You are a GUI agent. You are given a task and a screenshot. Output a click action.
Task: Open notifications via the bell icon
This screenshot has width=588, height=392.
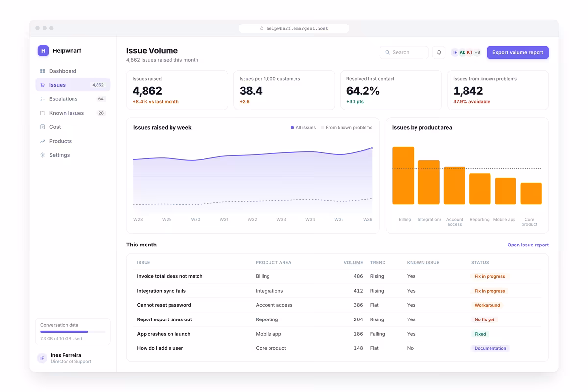(x=439, y=52)
